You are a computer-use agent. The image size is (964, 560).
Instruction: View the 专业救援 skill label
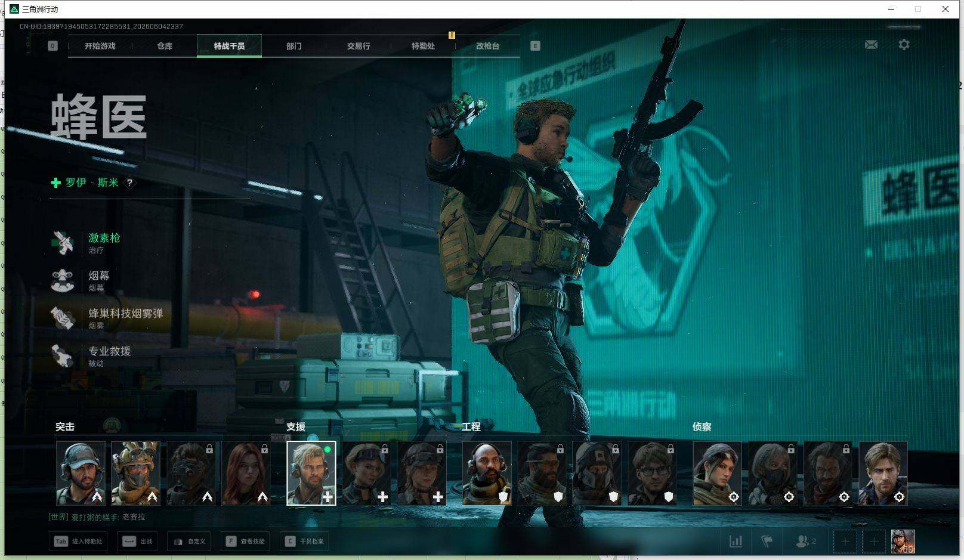110,351
